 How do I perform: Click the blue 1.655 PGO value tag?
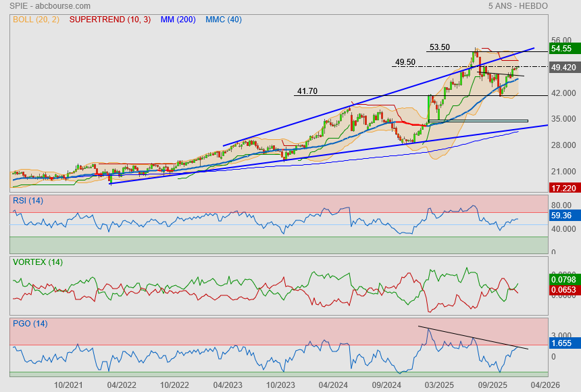562,343
